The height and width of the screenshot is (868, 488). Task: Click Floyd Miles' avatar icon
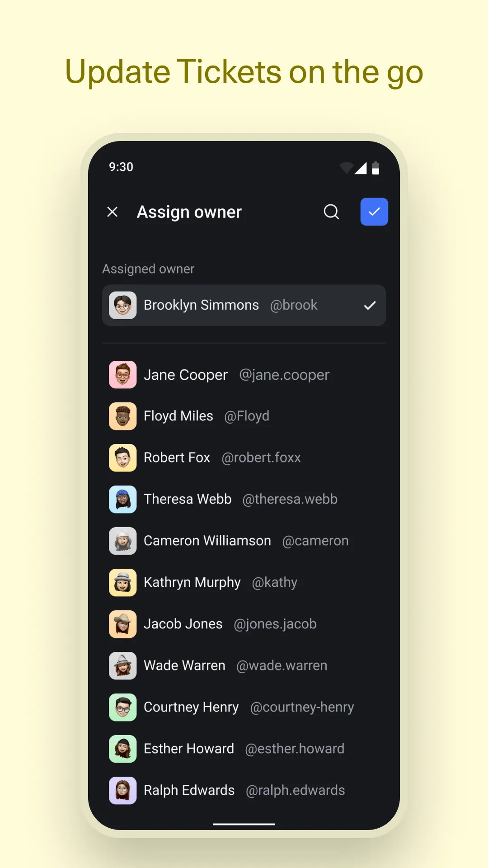coord(122,416)
